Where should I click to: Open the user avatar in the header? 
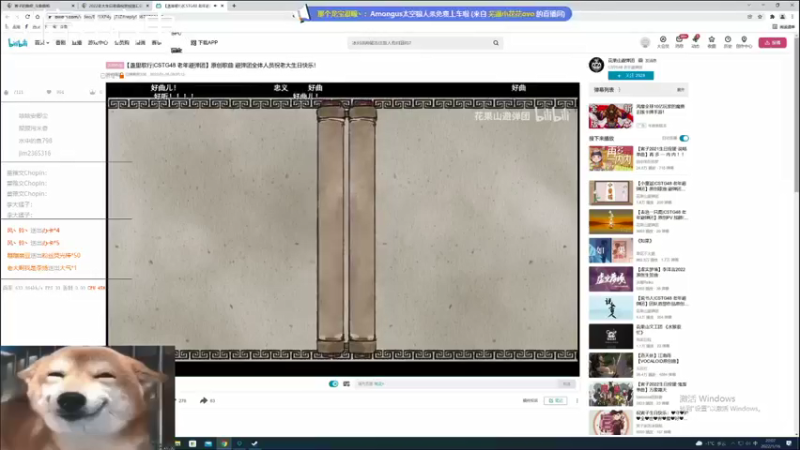[x=645, y=42]
